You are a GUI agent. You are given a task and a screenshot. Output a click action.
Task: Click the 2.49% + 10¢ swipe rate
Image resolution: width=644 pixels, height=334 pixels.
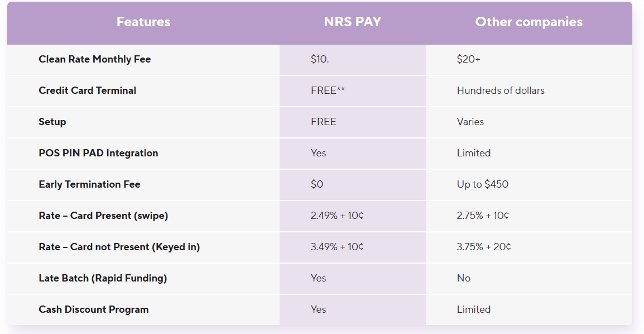tap(337, 215)
